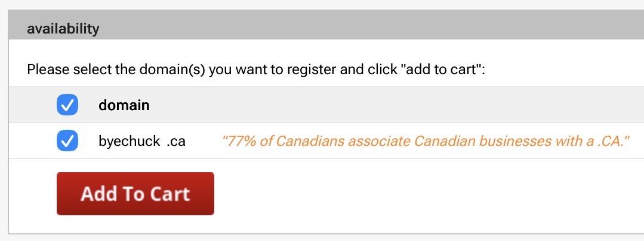Click the red Add To Cart button
This screenshot has height=241, width=644.
tap(135, 193)
